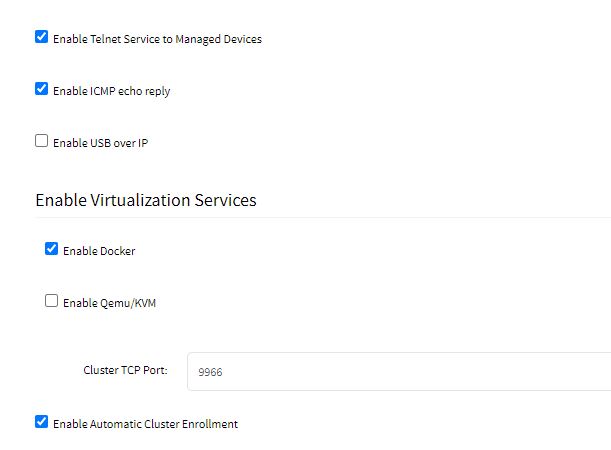Viewport: 611px width, 450px height.
Task: Click the 'Enable Automatic Cluster Enrollment' label
Action: tap(145, 424)
